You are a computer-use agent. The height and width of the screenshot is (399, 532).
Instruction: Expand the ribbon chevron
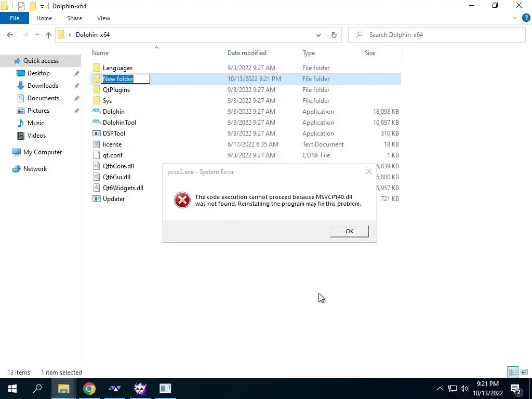[515, 18]
